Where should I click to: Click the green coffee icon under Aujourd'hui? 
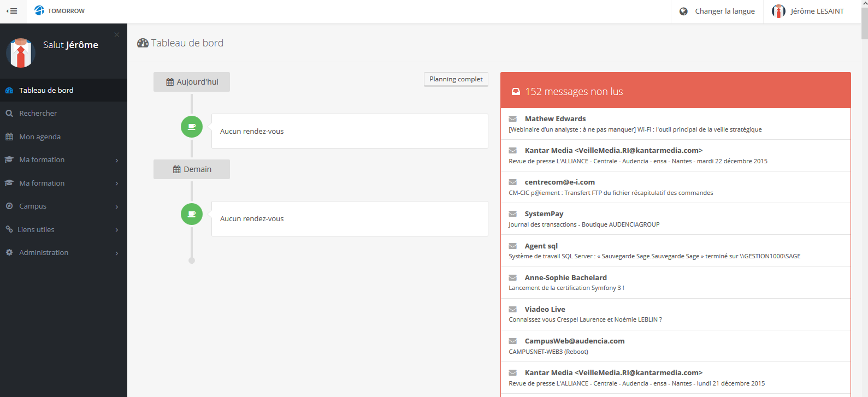point(192,127)
